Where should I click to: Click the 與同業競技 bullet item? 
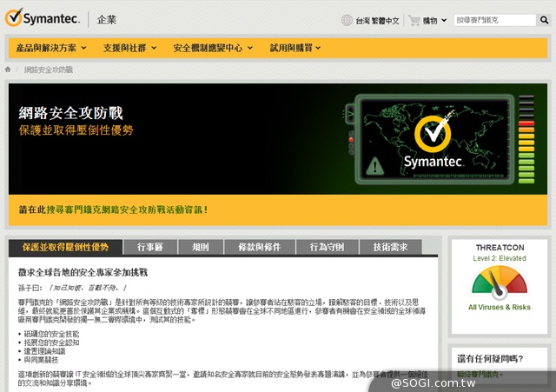coord(41,360)
